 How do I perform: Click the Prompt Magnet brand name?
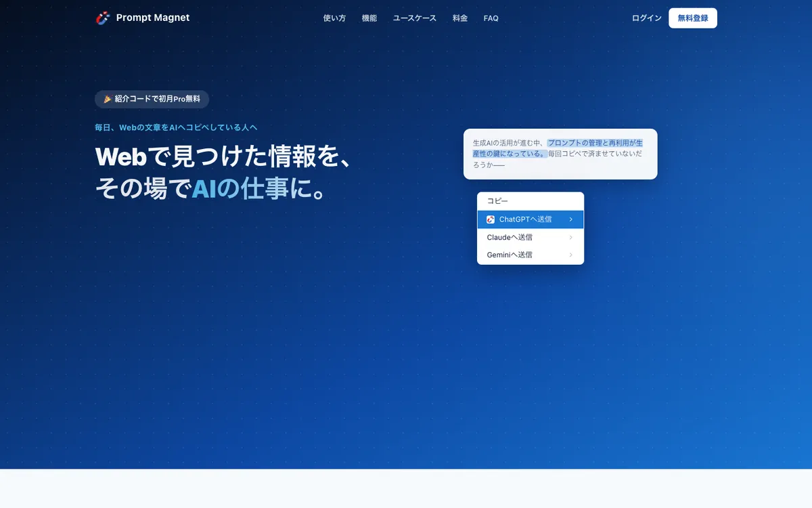[x=153, y=18]
